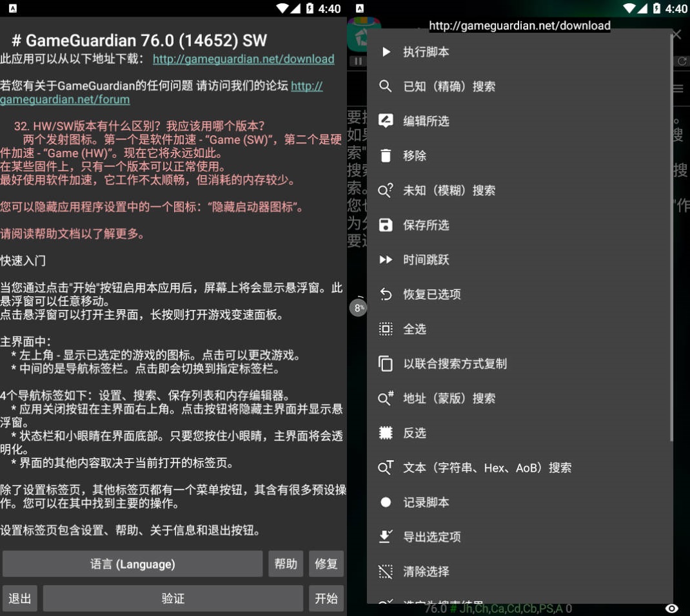Click the 帮助 button
Screen dimensions: 690x616
286,564
